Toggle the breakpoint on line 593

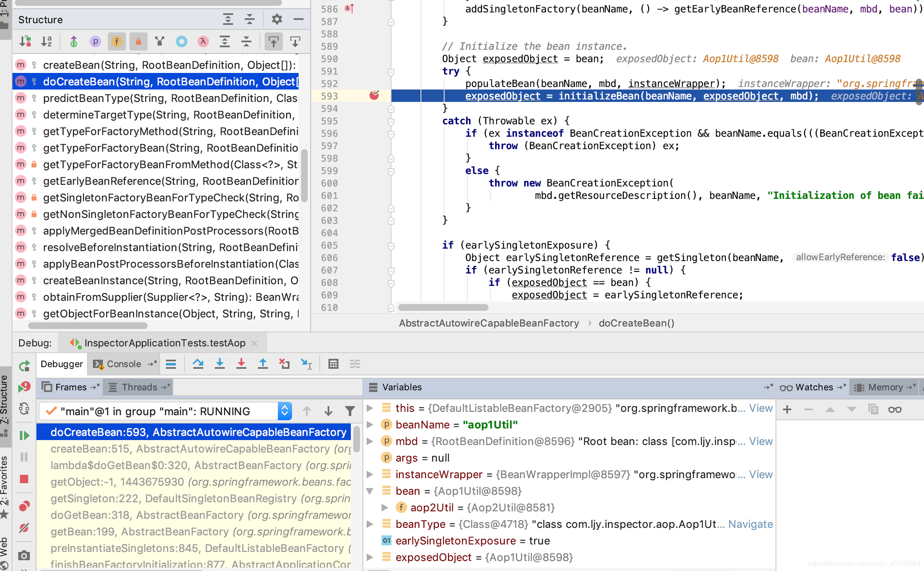(374, 96)
